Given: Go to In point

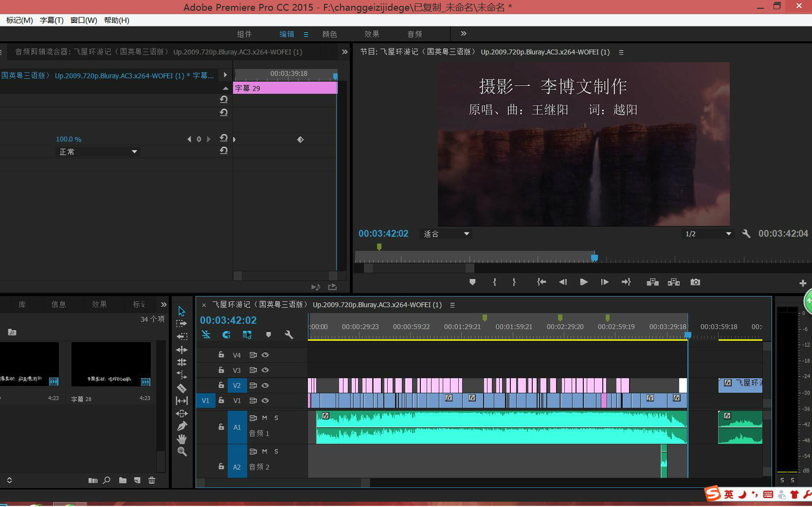Looking at the screenshot, I should (x=541, y=282).
